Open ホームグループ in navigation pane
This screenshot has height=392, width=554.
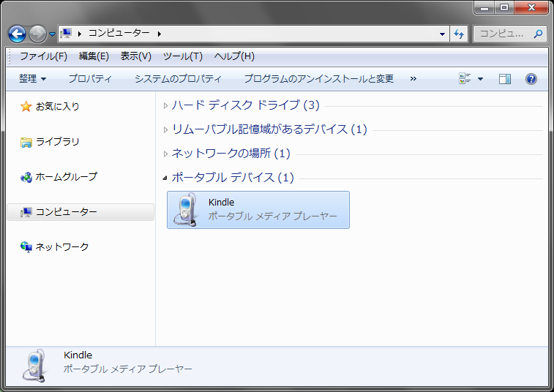tap(66, 177)
